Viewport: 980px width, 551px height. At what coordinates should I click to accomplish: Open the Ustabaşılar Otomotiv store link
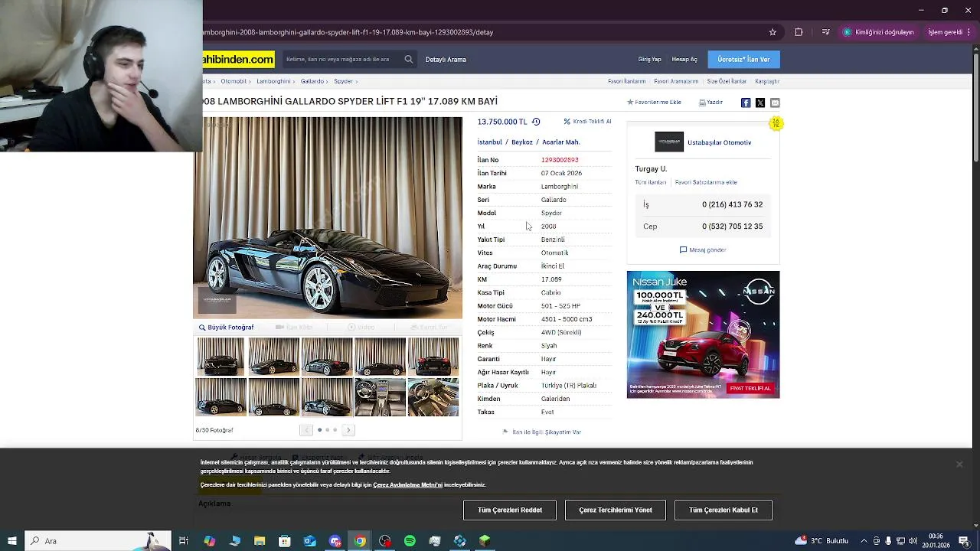click(x=719, y=142)
